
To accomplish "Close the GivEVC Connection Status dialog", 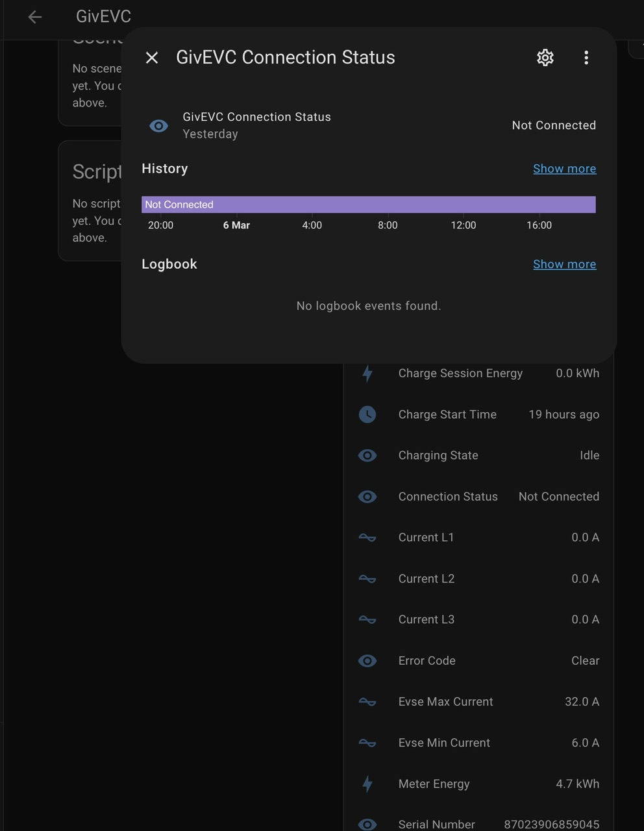I will (x=152, y=58).
